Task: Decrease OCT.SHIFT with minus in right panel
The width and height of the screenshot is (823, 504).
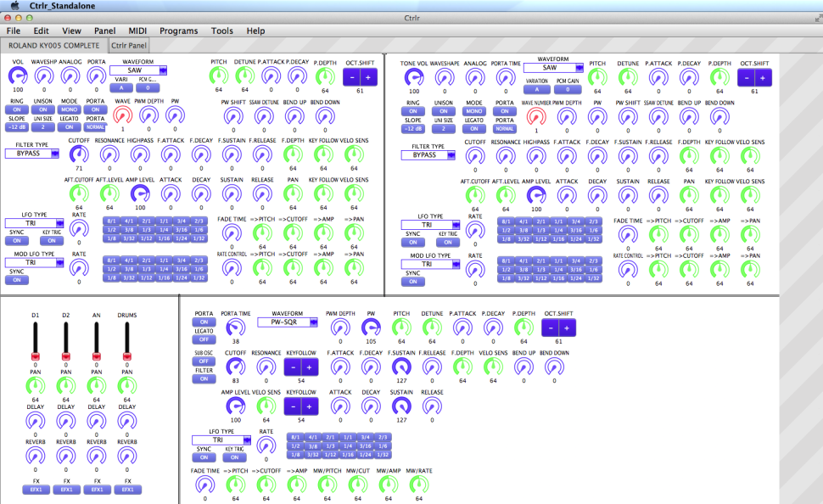Action: (747, 78)
